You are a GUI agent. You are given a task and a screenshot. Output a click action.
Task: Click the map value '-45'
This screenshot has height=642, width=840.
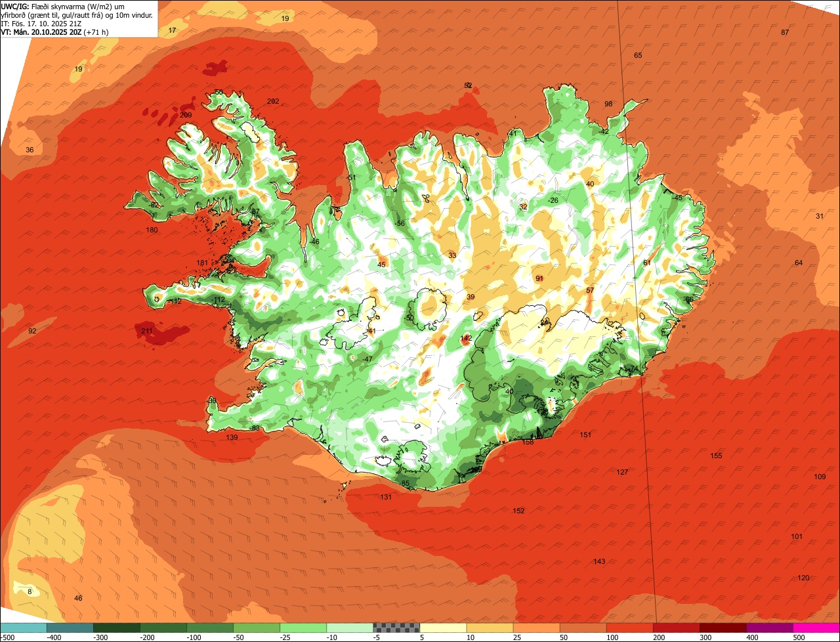pos(677,198)
